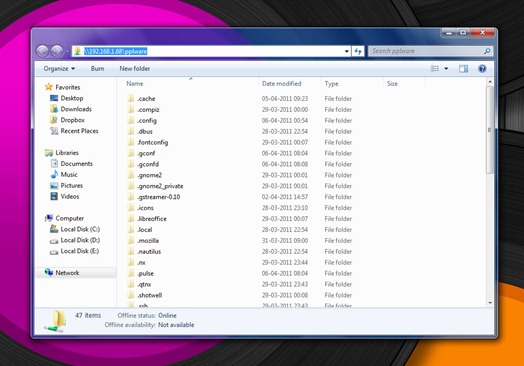Go back using the Back arrow button
Screen dimensions: 524x366
42,51
